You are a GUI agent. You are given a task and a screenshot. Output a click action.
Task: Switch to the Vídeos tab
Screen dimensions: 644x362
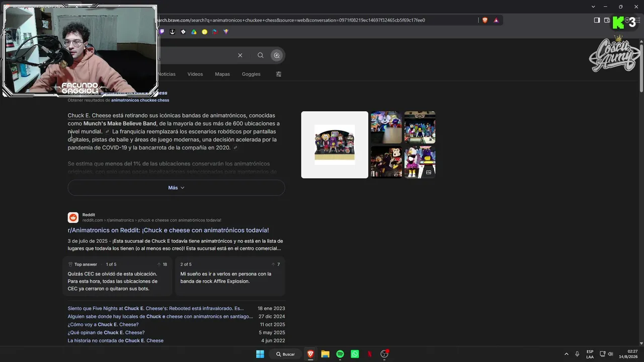coord(195,74)
